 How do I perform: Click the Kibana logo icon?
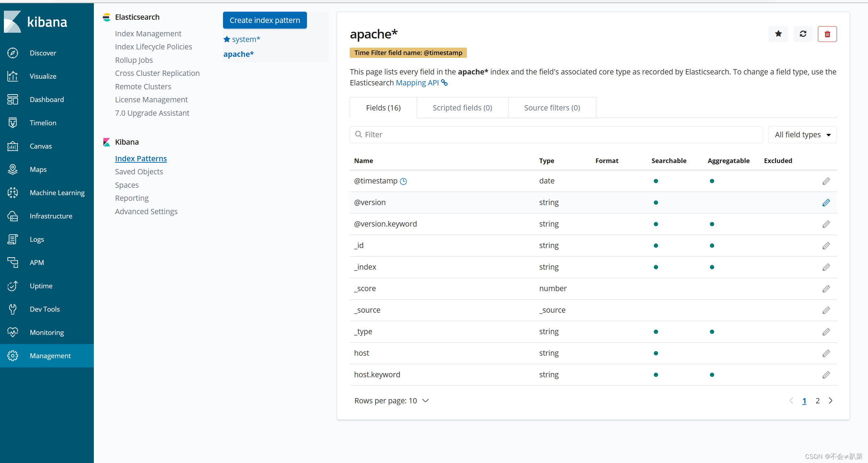click(13, 22)
